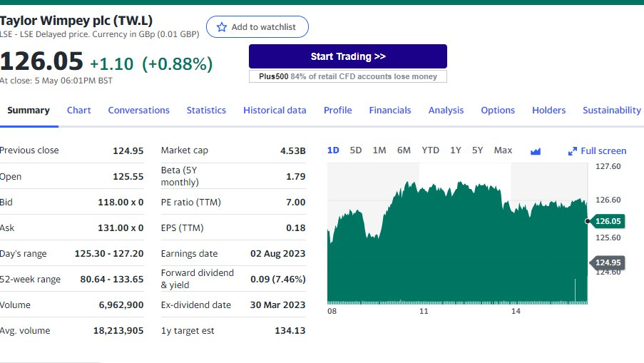Click the 124.95 previous close marker
The image size is (644, 363).
tap(608, 262)
